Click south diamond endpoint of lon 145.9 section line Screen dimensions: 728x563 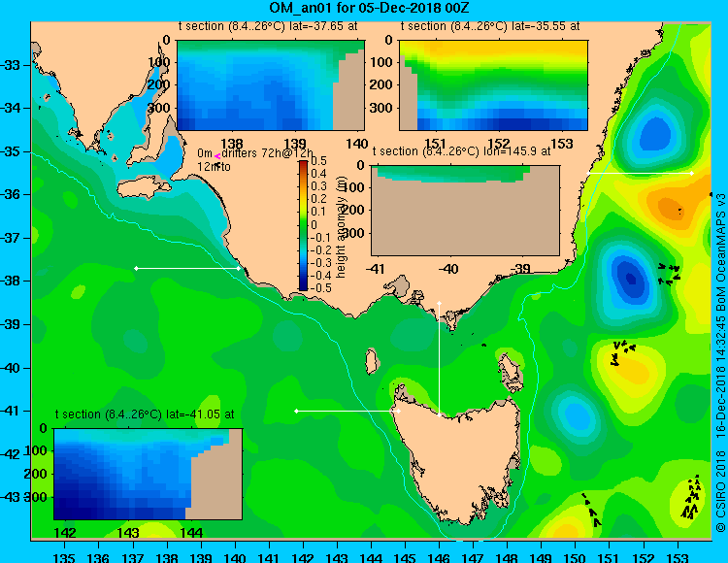point(439,414)
